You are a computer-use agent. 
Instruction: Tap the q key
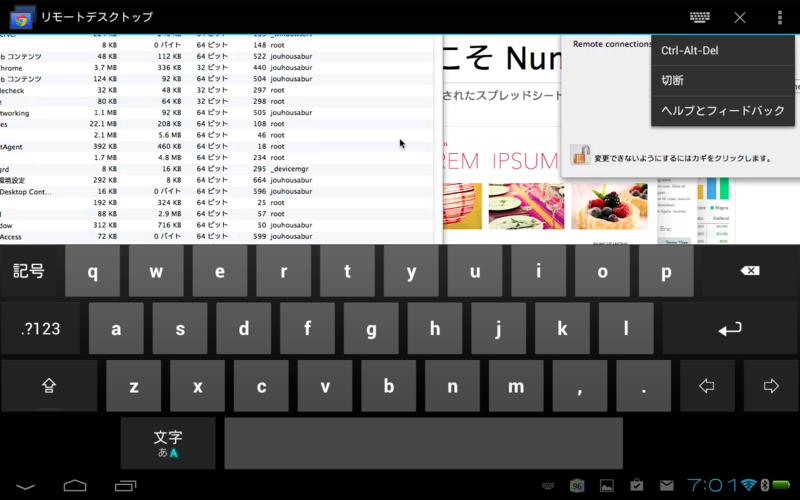pos(92,271)
